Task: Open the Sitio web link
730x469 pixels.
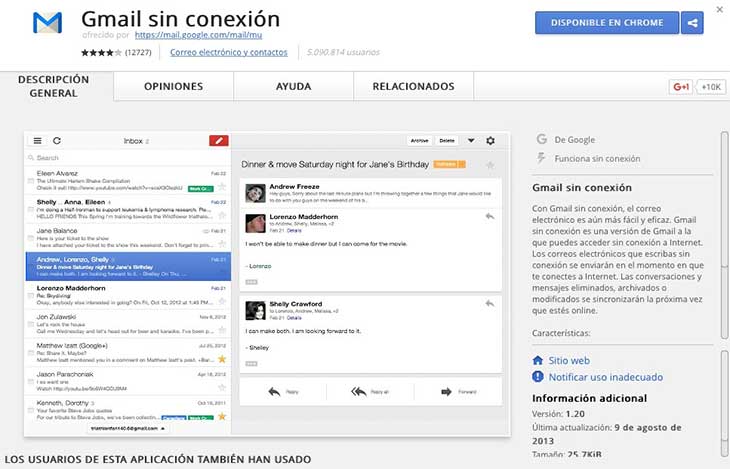Action: pos(569,360)
